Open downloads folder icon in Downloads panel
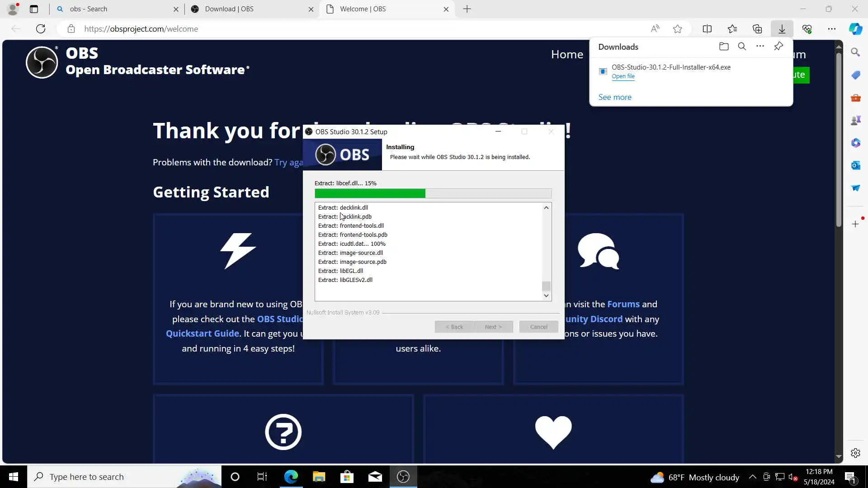Image resolution: width=868 pixels, height=488 pixels. click(724, 47)
